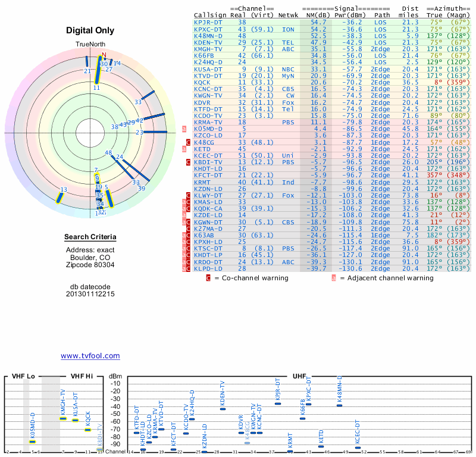This screenshot has width=476, height=457.
Task: Select the KUSA-DT callsign in the table
Action: click(x=208, y=69)
